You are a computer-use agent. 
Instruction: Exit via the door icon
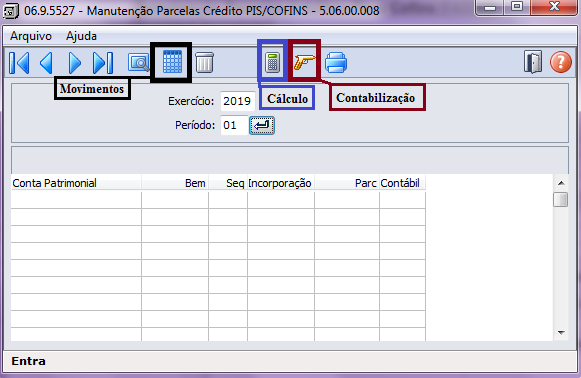point(533,62)
